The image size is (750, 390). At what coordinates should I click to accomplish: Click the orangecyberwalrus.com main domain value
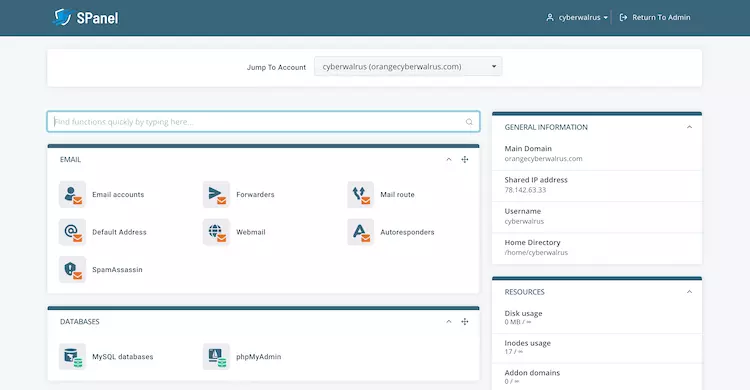pos(543,159)
